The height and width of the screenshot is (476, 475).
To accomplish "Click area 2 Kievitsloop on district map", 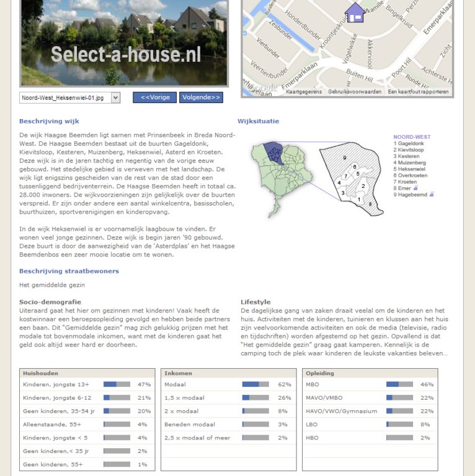I will (363, 186).
